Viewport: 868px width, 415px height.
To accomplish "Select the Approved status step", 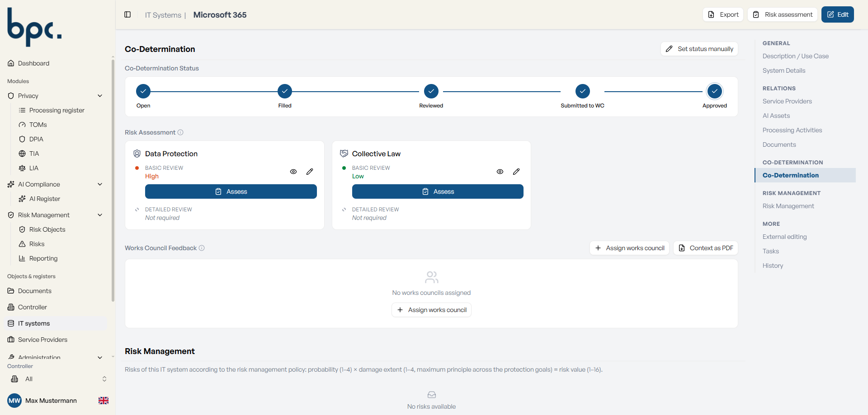I will [714, 91].
